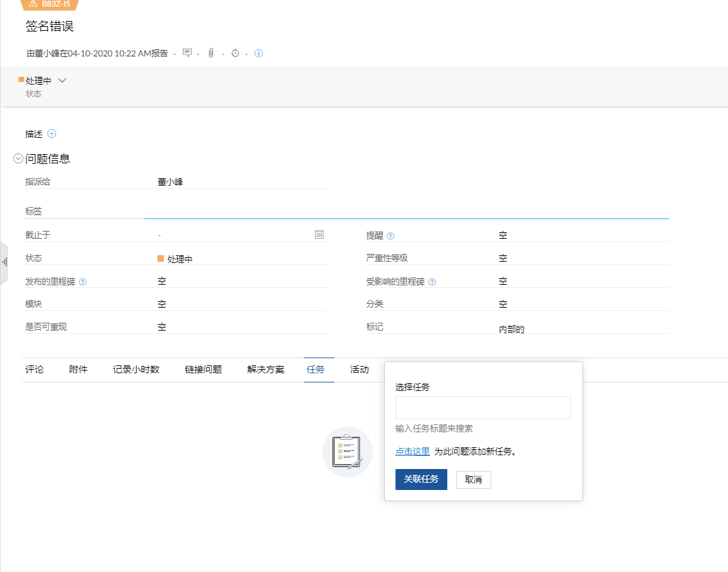
Task: Click the paperclip attachment icon
Action: click(x=211, y=53)
